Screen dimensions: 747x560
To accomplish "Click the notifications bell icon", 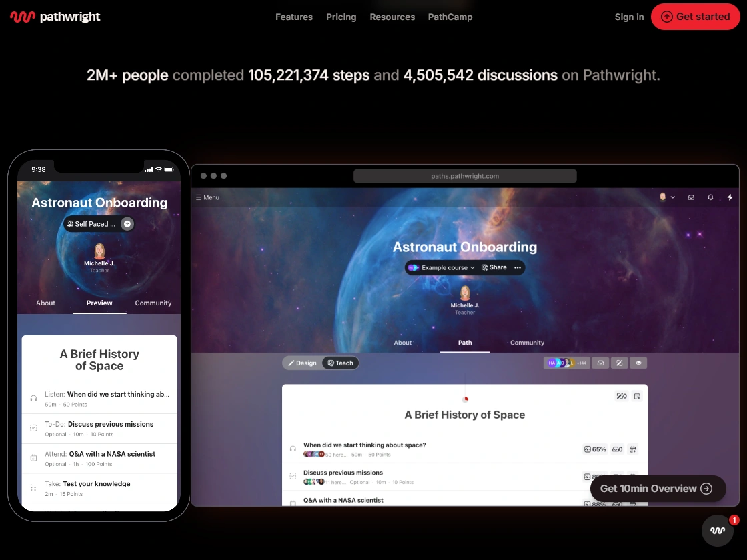I will pos(710,197).
